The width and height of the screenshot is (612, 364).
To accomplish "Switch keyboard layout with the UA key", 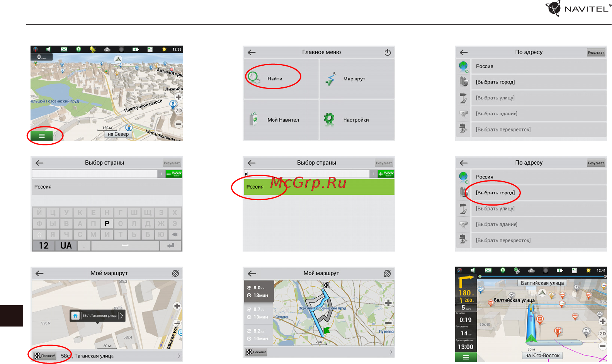I will coord(66,246).
